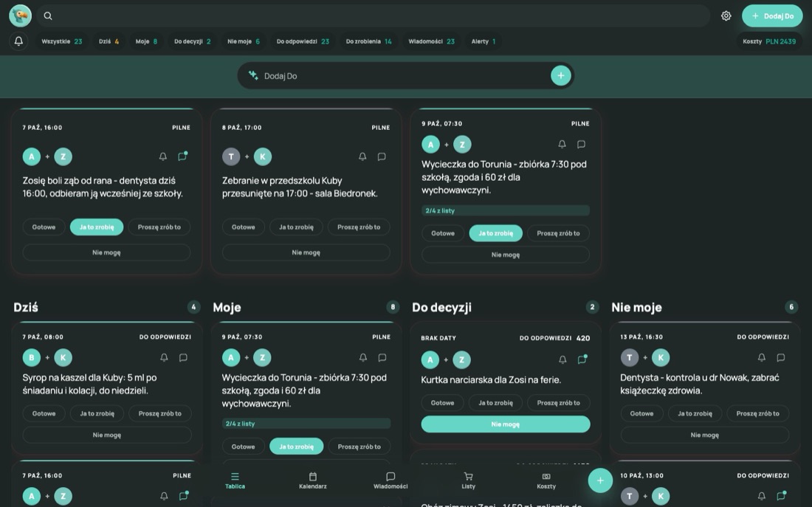The width and height of the screenshot is (812, 507).
Task: Open comments on the Dentysta - kontrola card
Action: 780,357
